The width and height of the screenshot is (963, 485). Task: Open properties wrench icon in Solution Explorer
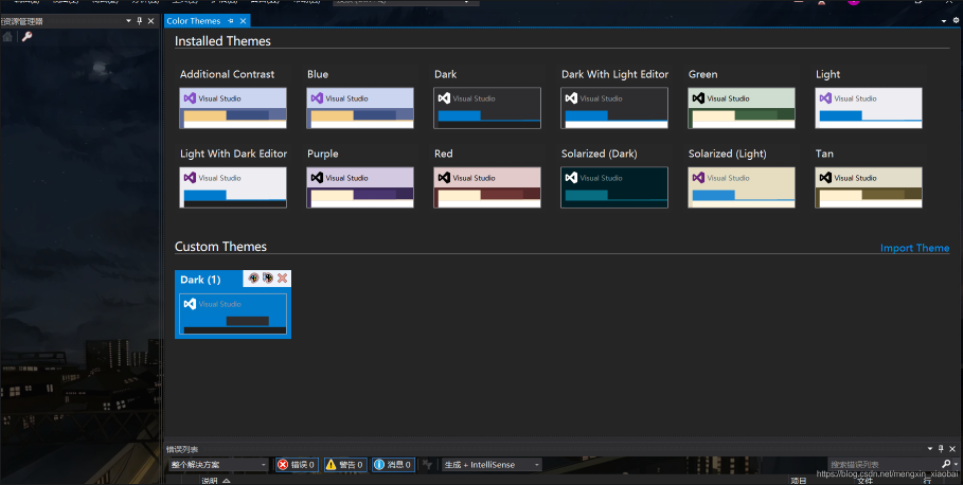(x=26, y=37)
